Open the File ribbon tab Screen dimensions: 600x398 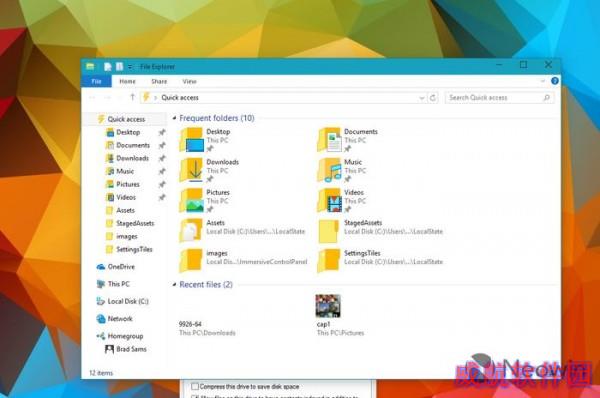coord(96,81)
